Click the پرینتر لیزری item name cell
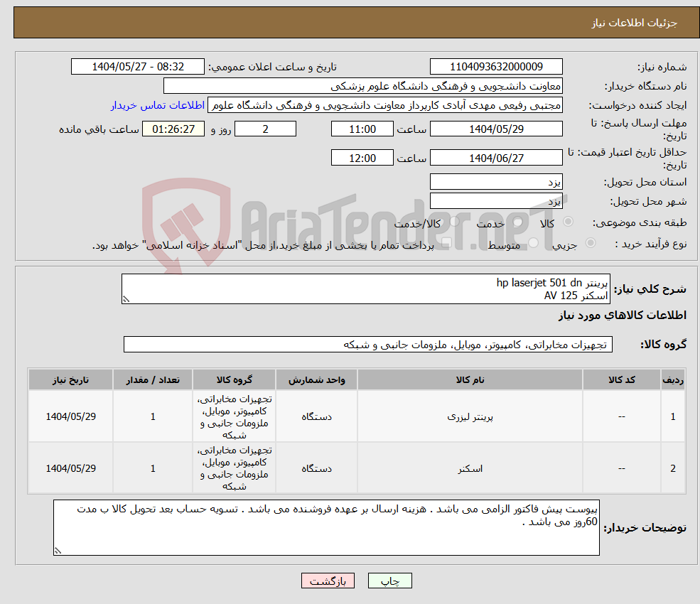This screenshot has width=700, height=604. [470, 416]
